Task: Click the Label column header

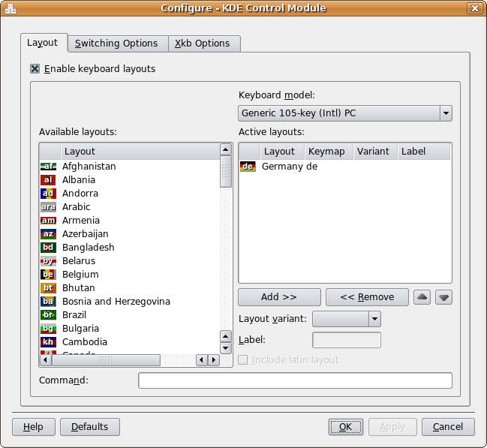Action: (424, 152)
